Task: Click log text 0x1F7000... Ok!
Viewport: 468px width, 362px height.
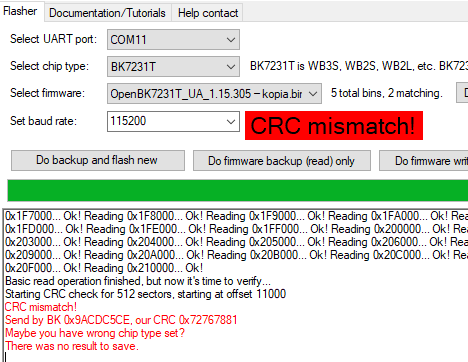Action: coord(43,216)
